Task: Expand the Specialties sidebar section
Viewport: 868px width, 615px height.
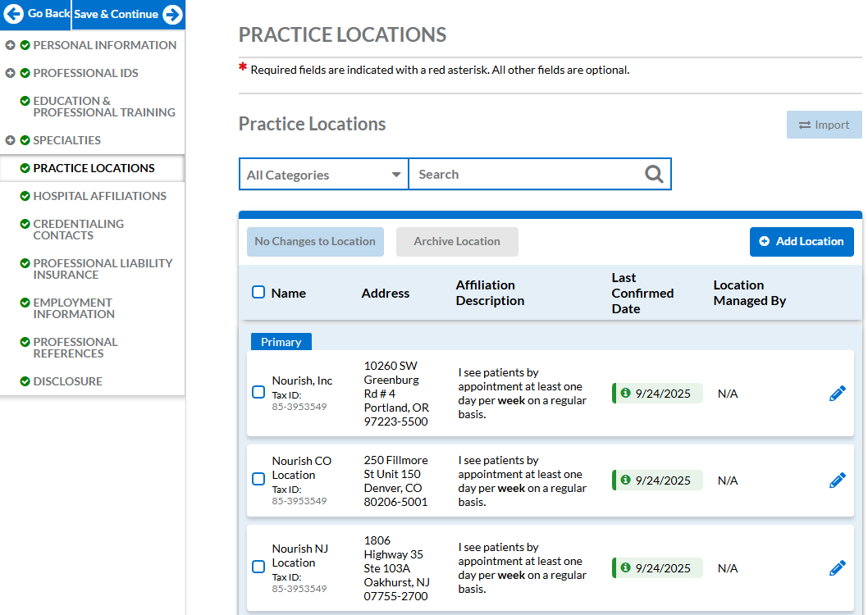Action: tap(10, 140)
